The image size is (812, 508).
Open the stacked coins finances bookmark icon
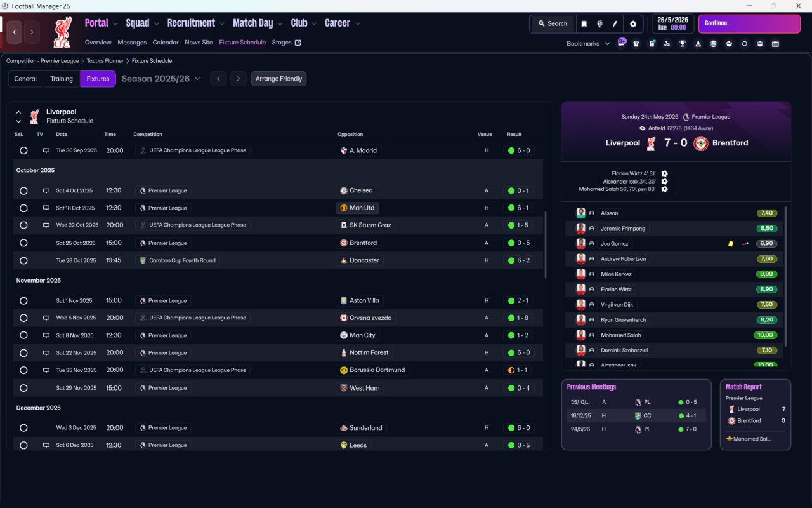pos(714,44)
